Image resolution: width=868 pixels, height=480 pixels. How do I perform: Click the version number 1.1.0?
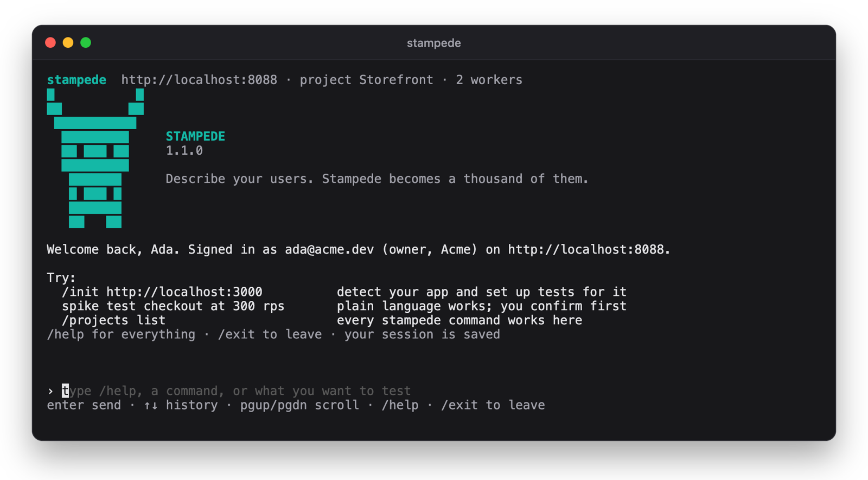click(184, 150)
